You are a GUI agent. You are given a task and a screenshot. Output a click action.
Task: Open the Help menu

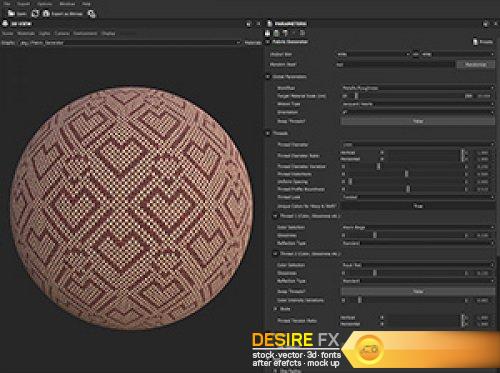(x=86, y=4)
